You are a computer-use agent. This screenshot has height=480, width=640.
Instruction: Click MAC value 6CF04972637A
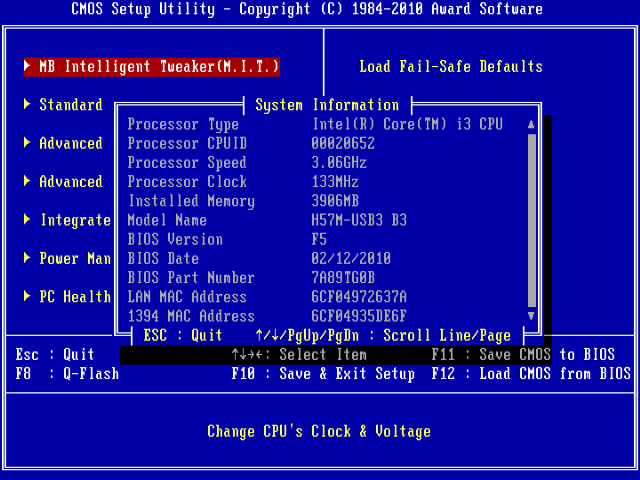pyautogui.click(x=359, y=297)
